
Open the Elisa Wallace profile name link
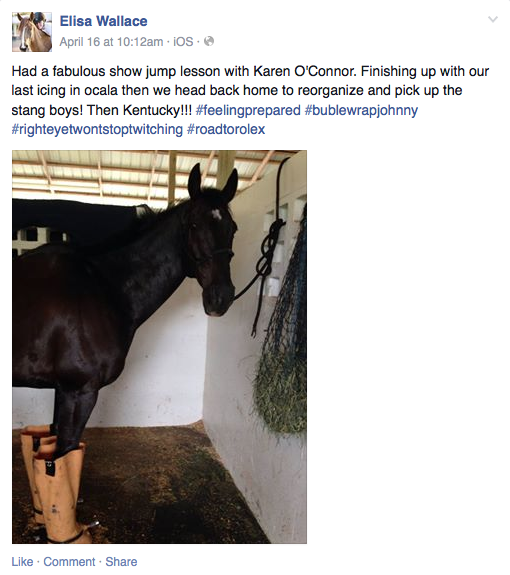click(x=103, y=21)
